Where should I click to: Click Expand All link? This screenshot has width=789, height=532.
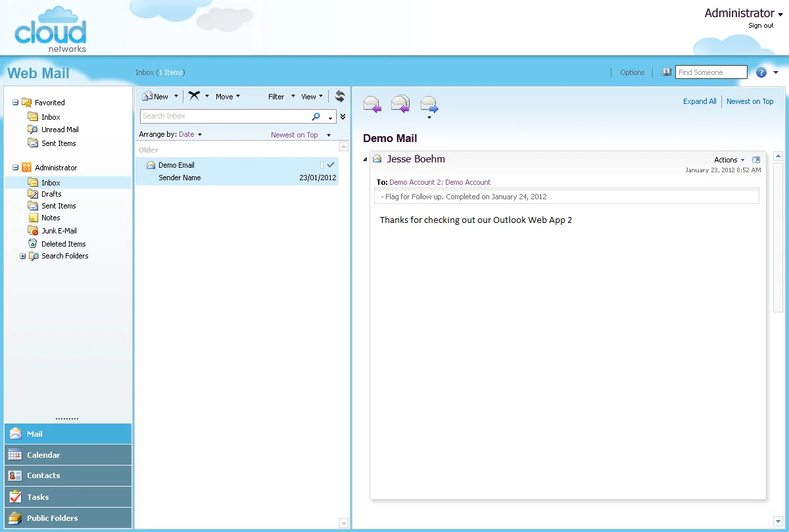point(700,101)
